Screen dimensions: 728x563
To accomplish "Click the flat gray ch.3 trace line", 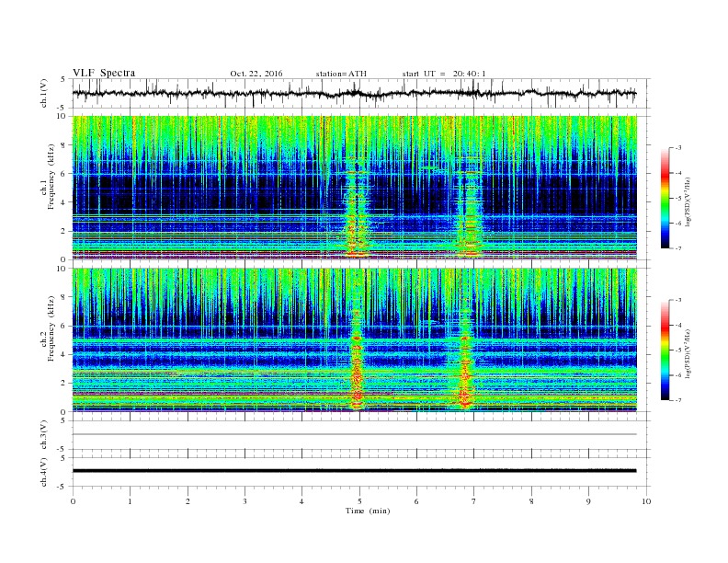I will tap(354, 434).
